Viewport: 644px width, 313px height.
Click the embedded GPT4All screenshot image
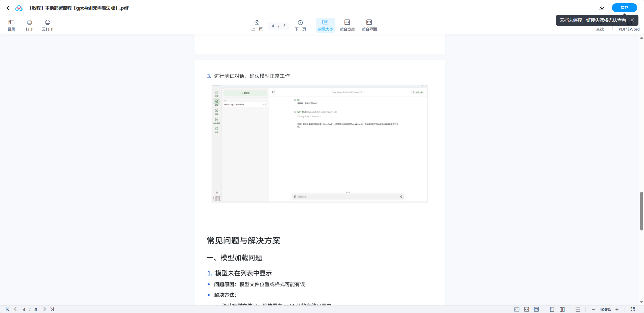click(x=320, y=144)
